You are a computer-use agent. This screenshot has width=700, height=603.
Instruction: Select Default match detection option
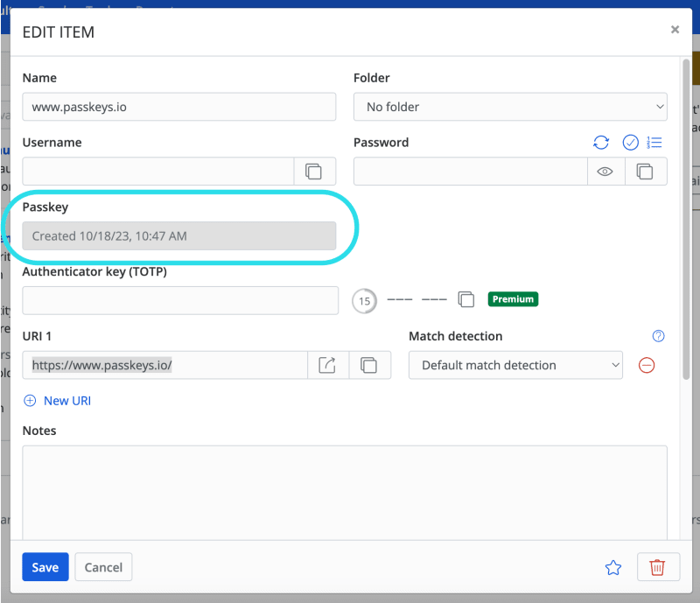tap(515, 365)
